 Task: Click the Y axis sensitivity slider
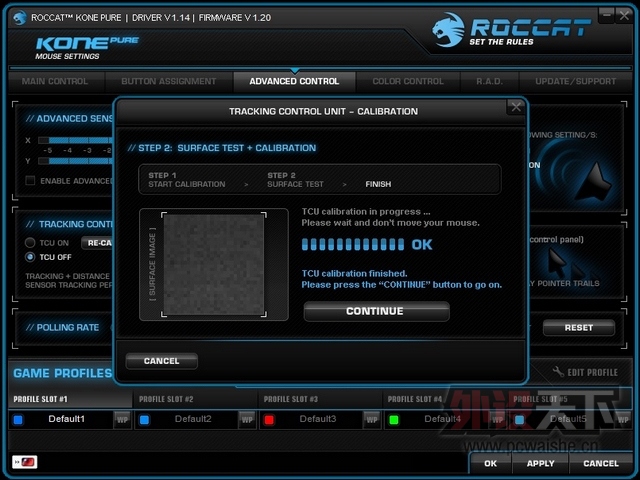(x=75, y=161)
